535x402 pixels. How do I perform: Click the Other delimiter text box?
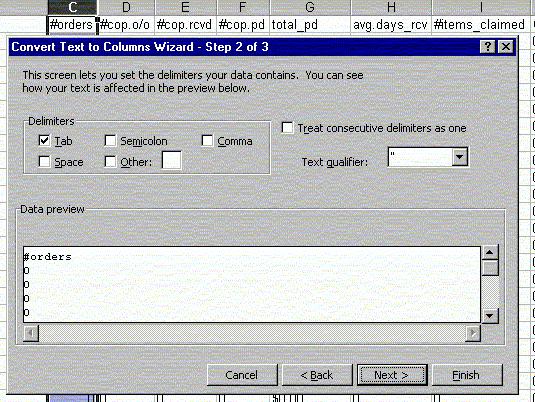(x=171, y=160)
